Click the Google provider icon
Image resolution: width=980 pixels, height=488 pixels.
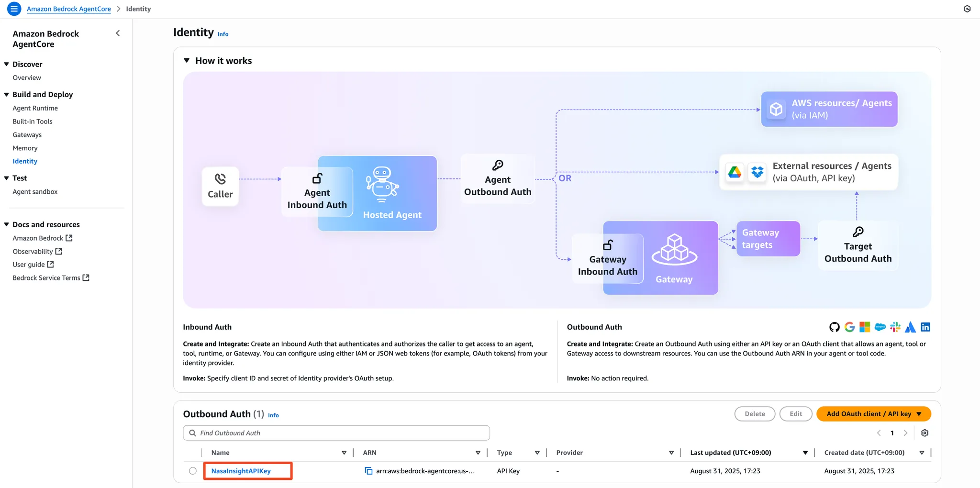coord(850,327)
